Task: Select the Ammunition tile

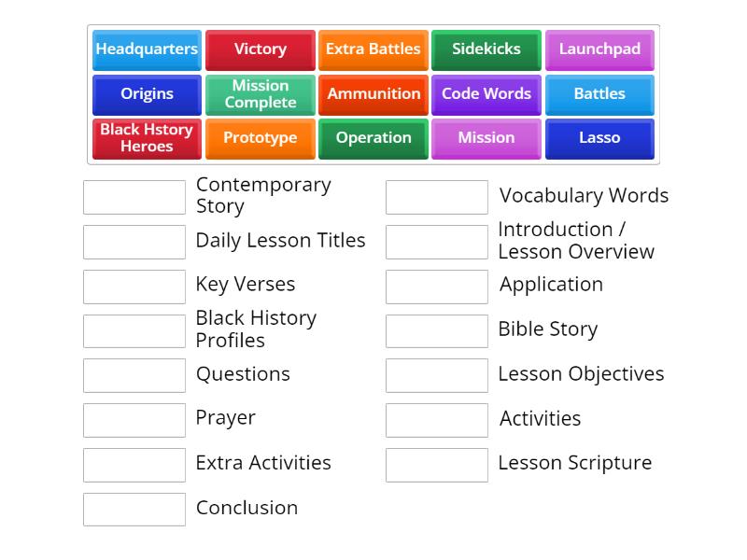Action: coord(373,93)
